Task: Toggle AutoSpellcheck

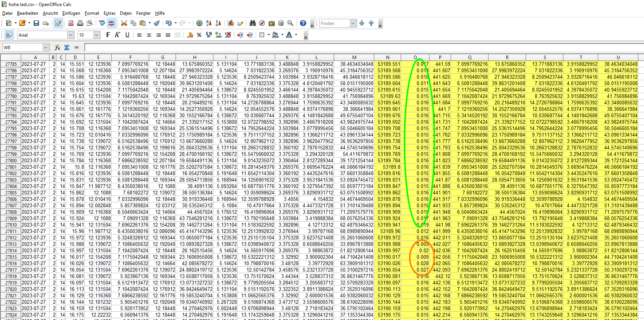Action: tap(112, 23)
